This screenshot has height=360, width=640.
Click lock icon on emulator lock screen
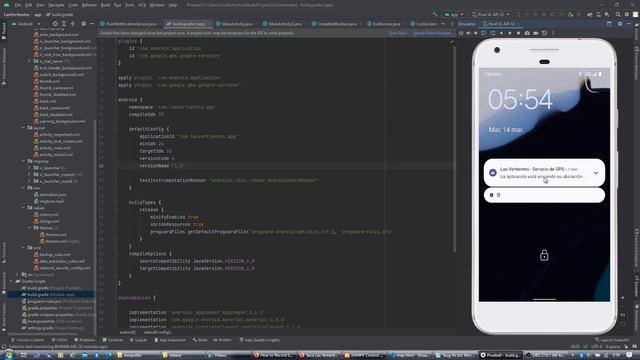click(x=544, y=255)
